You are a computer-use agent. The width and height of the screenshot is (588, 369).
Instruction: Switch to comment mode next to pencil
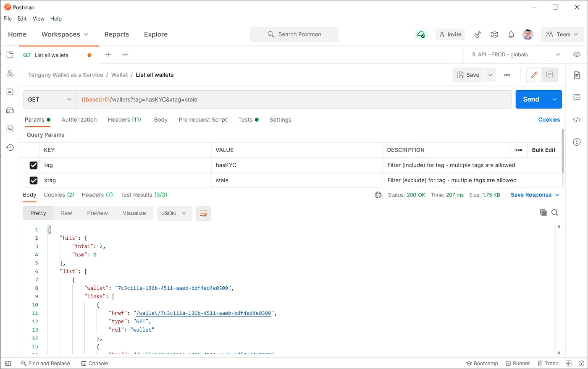[550, 75]
